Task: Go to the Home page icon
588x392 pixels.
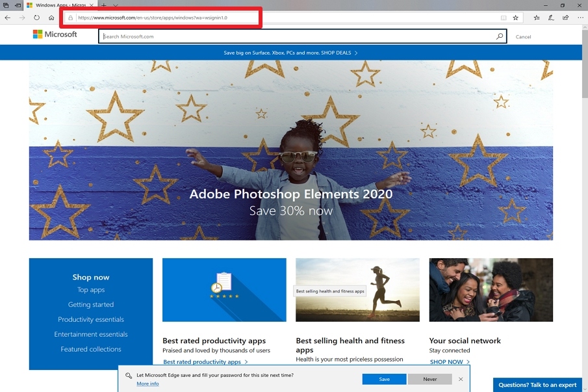Action: [51, 18]
